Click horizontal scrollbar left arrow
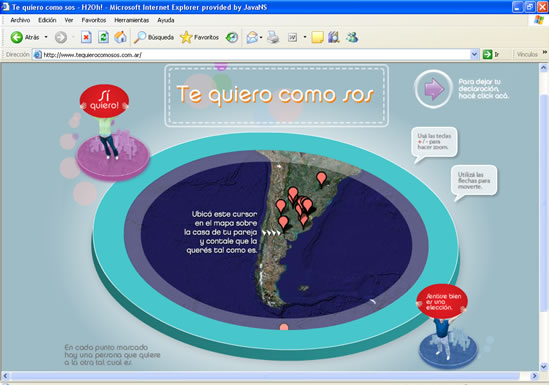This screenshot has height=385, width=549. coord(5,376)
